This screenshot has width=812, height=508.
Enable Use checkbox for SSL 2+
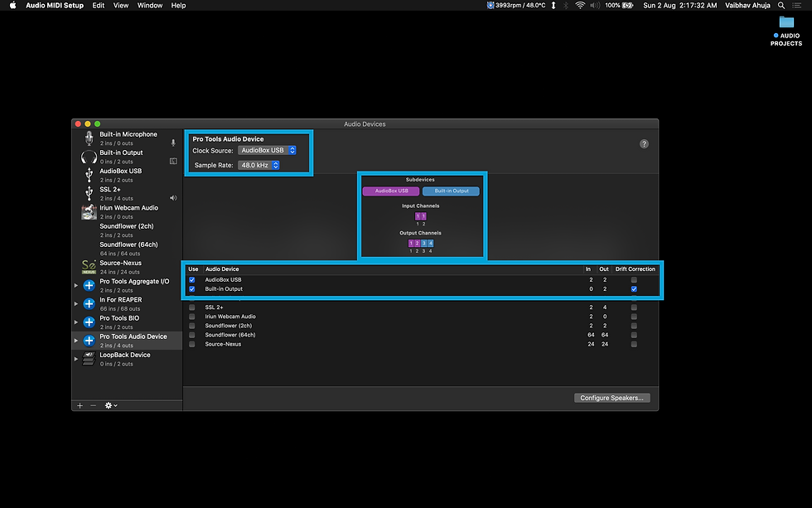click(192, 307)
